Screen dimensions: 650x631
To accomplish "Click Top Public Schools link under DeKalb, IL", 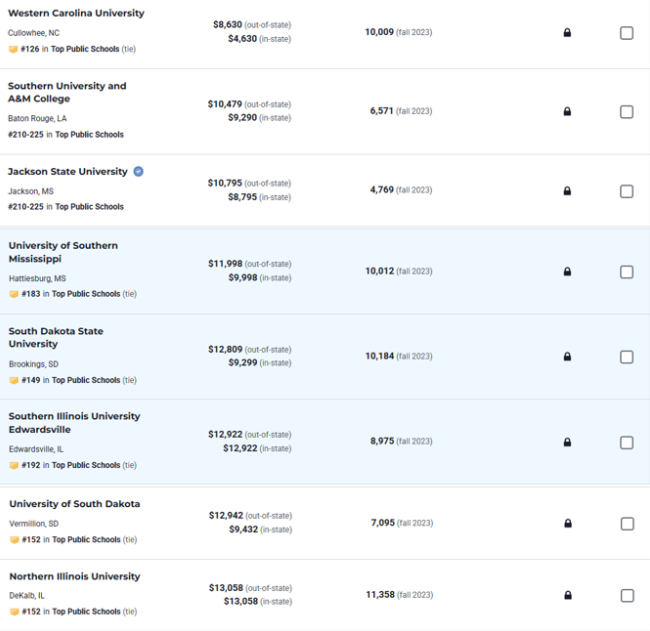I will 86,612.
